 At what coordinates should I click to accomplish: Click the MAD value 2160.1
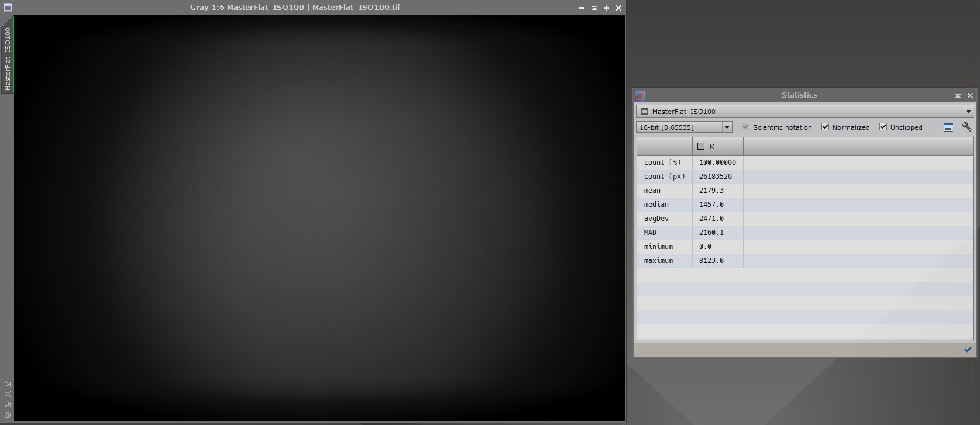(x=711, y=233)
